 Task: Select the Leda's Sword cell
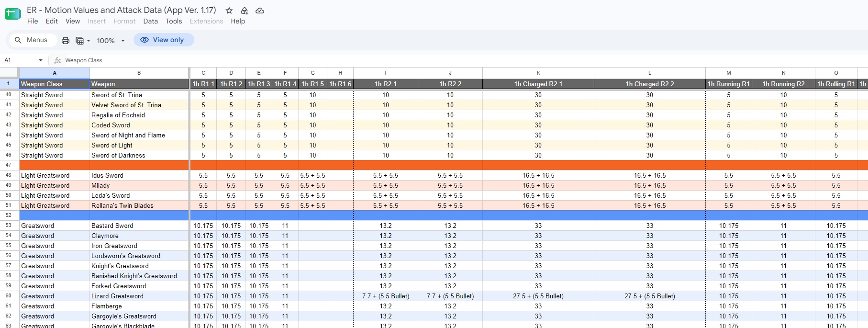pos(139,195)
